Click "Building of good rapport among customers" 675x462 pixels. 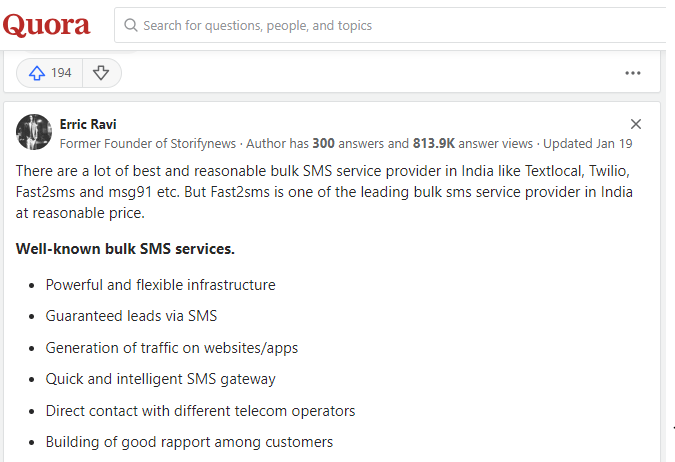coord(189,442)
